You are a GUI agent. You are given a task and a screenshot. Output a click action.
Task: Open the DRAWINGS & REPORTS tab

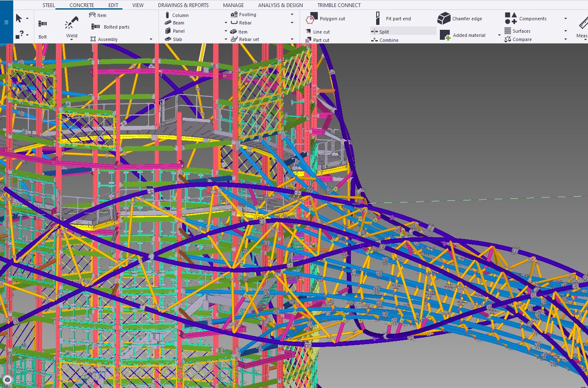pyautogui.click(x=183, y=5)
